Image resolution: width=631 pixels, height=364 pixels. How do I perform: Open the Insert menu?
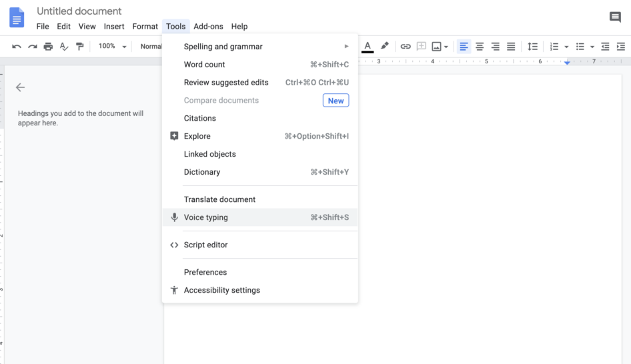(x=114, y=27)
